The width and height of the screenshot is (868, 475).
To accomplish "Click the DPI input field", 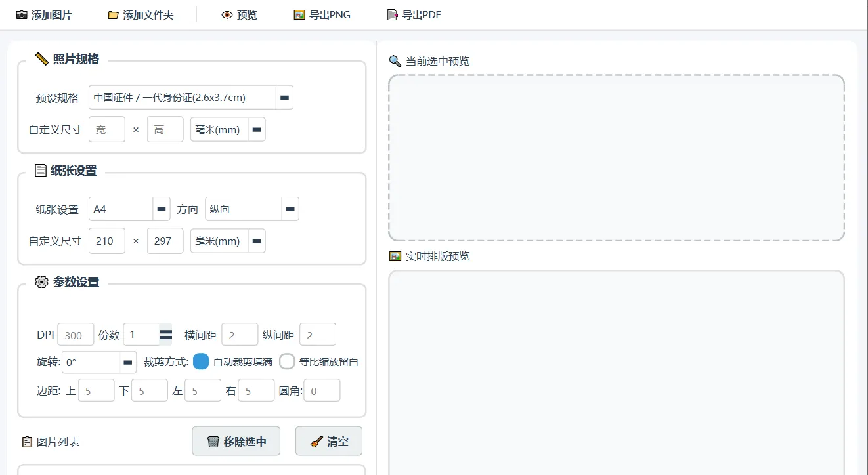I will (x=76, y=335).
